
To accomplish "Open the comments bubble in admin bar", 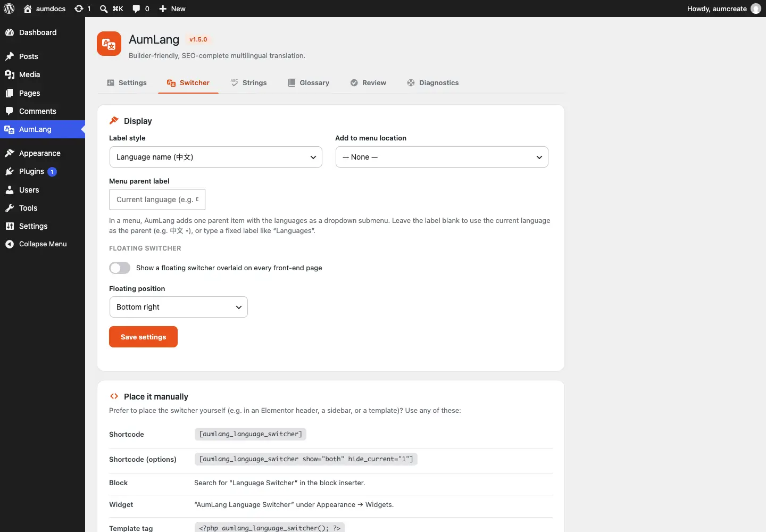I will (x=136, y=9).
